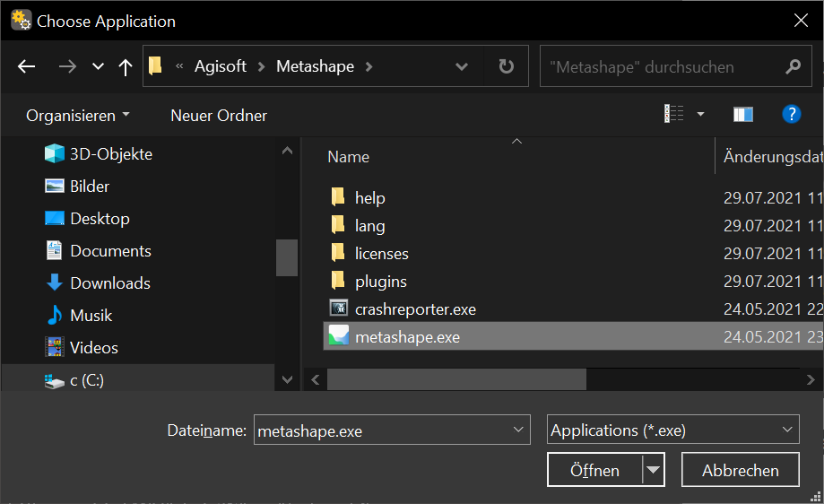This screenshot has height=504, width=824.
Task: Click sidebar scrollbar down arrow
Action: [287, 379]
